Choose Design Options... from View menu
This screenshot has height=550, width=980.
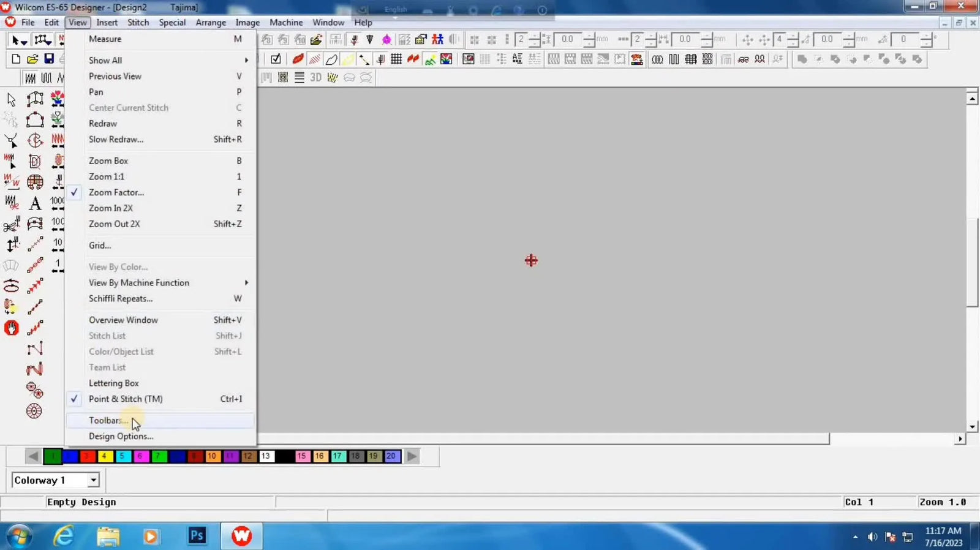pos(160,436)
